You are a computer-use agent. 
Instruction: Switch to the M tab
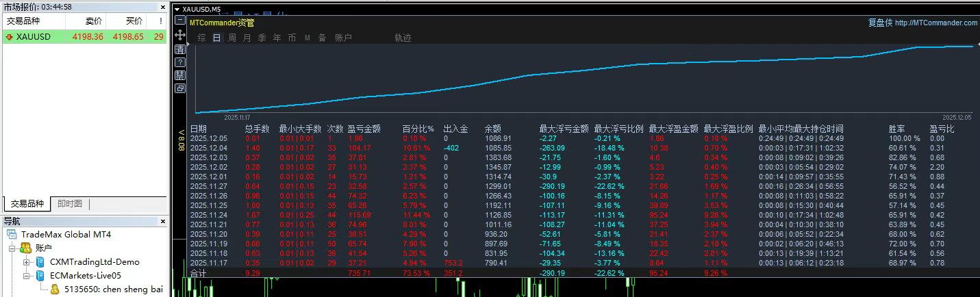pos(307,38)
